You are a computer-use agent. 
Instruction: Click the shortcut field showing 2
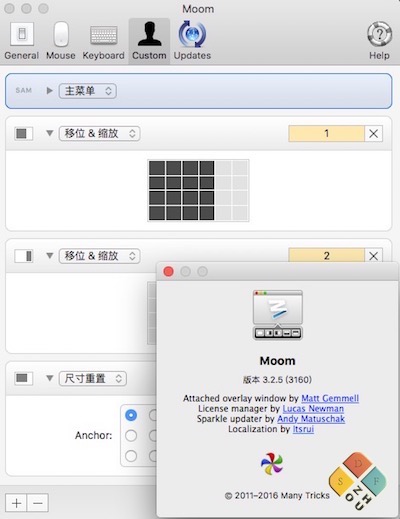tap(326, 255)
